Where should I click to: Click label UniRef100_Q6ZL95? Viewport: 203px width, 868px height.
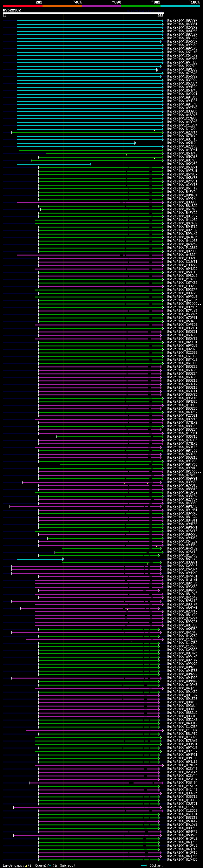[x=182, y=300]
